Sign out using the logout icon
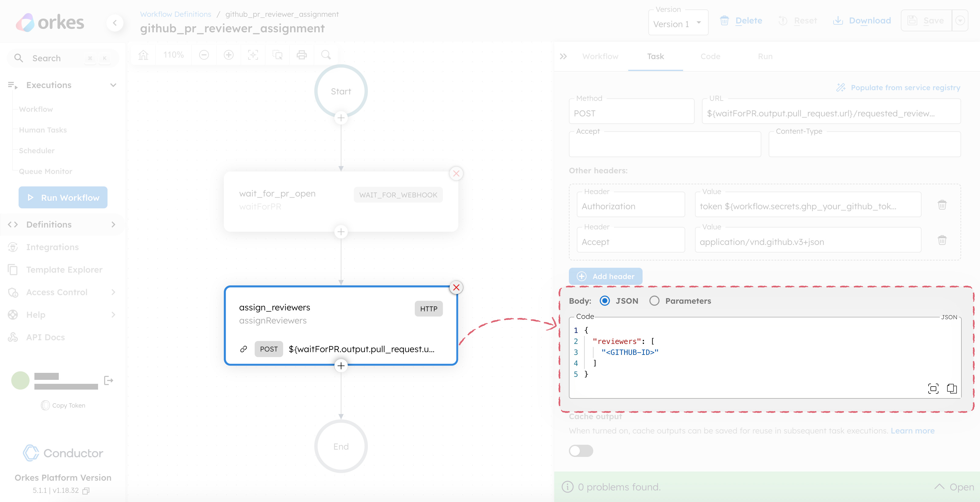The width and height of the screenshot is (980, 502). (x=109, y=380)
